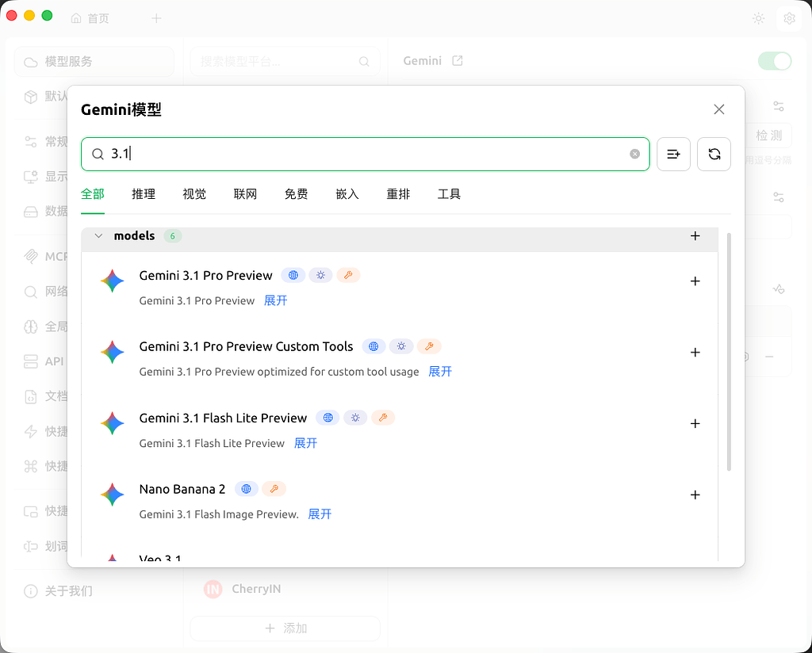Expand Nano Banana 2 description via 展开
This screenshot has height=653, width=812.
320,514
